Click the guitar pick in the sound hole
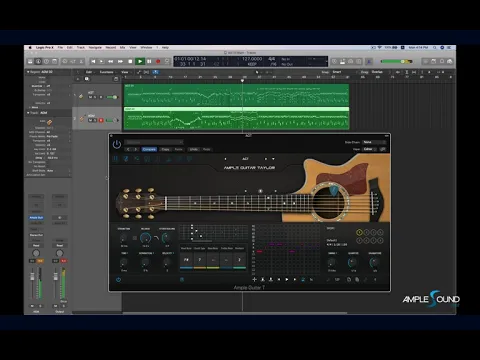Image resolution: width=480 pixels, height=360 pixels. [334, 191]
